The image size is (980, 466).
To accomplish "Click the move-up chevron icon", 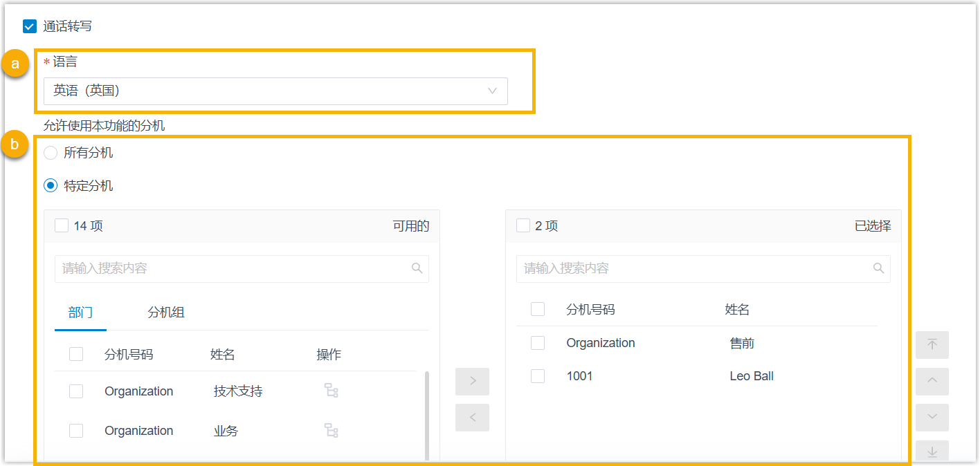I will click(x=932, y=381).
